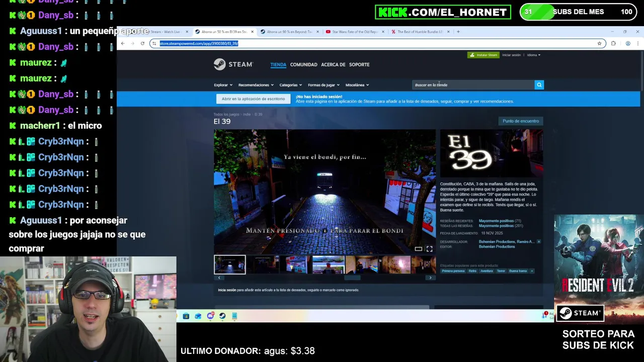The width and height of the screenshot is (644, 362).
Task: Open the Todos los juegos breadcrumb link
Action: tap(226, 115)
